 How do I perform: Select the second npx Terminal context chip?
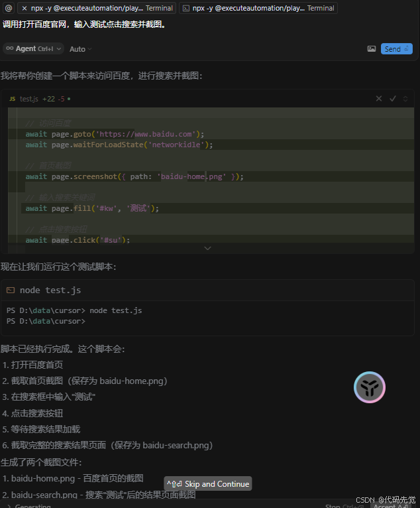click(x=258, y=8)
